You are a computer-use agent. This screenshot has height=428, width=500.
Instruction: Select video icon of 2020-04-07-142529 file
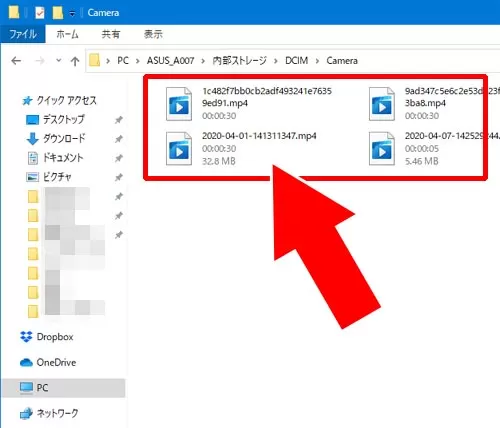point(382,148)
